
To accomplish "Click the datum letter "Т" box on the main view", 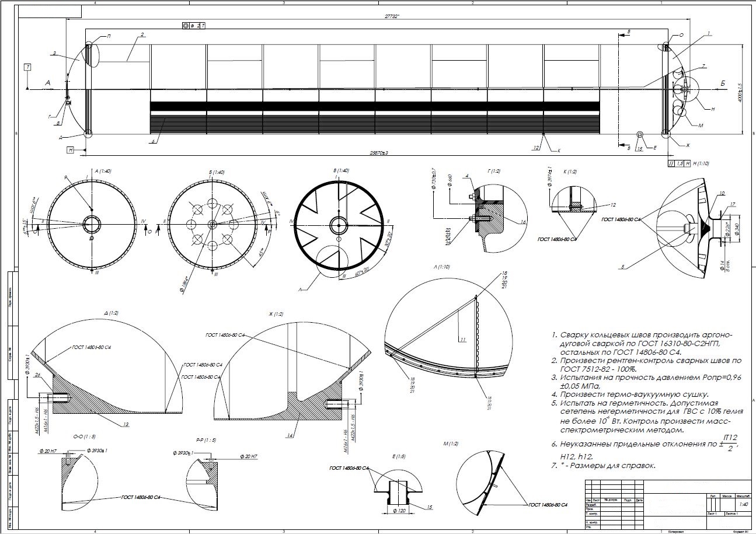I will (27, 68).
